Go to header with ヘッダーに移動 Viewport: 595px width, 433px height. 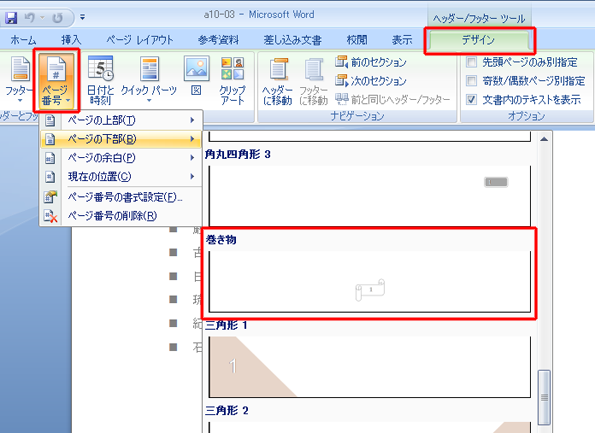[278, 81]
